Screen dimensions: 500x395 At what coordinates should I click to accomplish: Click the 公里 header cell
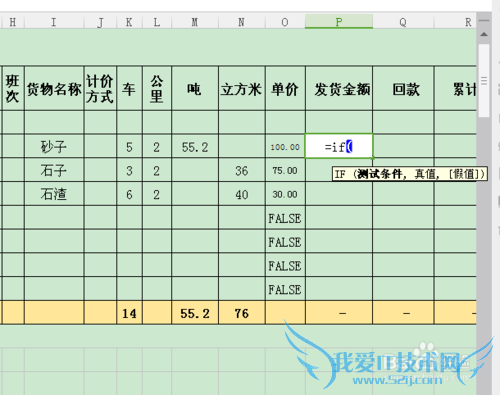[x=157, y=88]
